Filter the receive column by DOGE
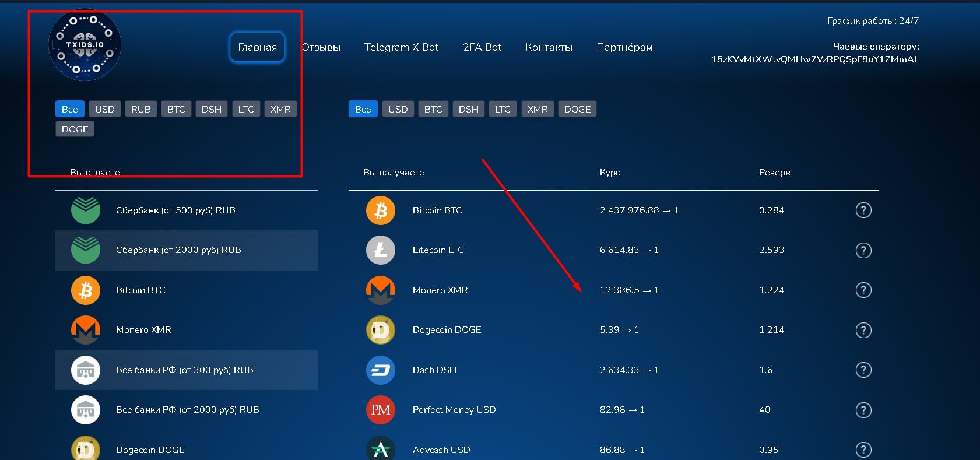The width and height of the screenshot is (980, 460). point(577,109)
